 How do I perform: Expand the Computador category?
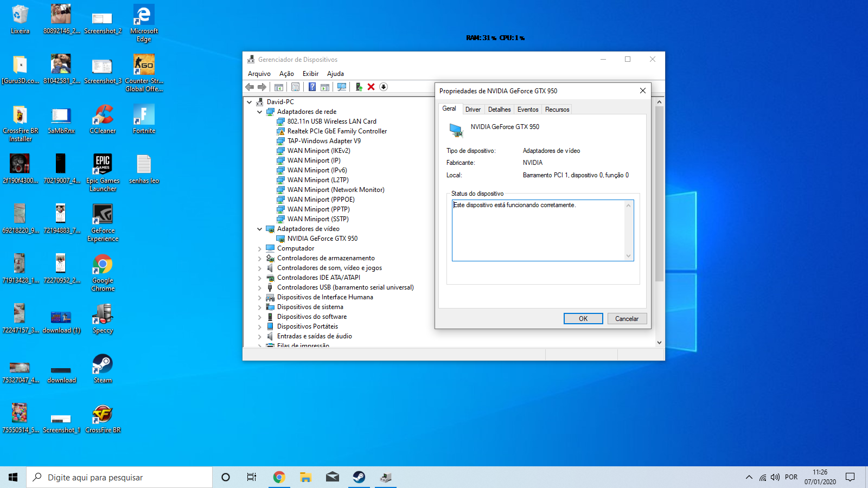coord(260,248)
